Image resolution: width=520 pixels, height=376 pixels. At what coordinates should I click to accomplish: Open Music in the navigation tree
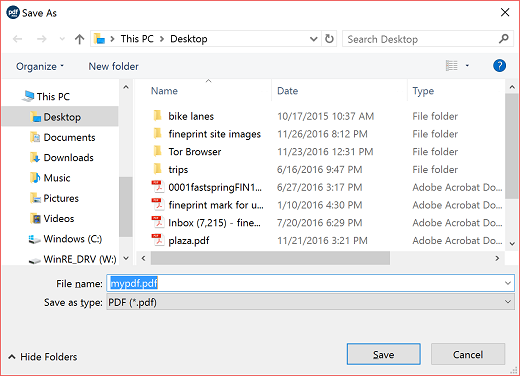57,178
